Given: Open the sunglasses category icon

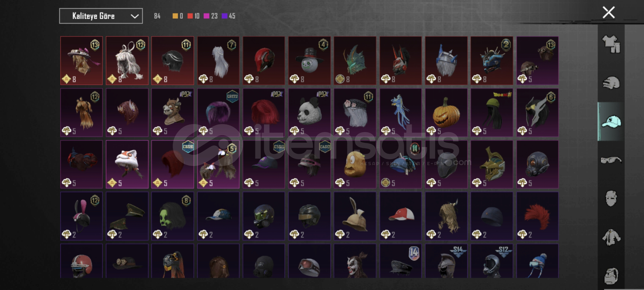Looking at the screenshot, I should click(x=611, y=160).
